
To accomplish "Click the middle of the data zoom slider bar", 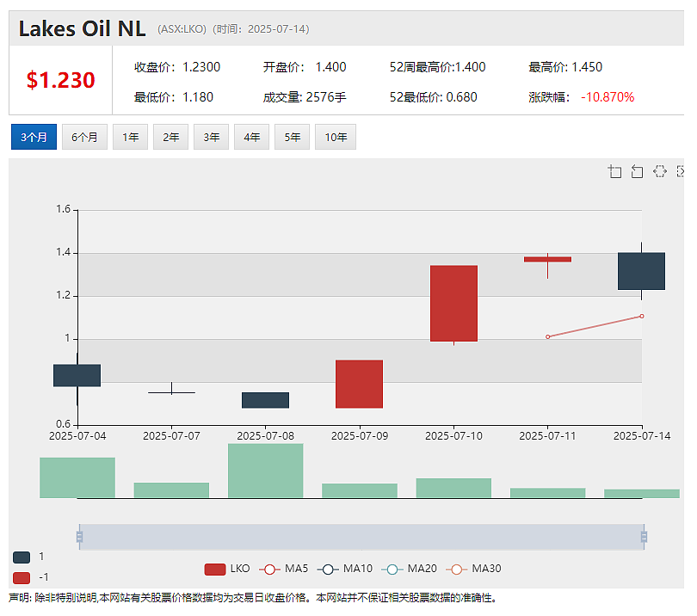I will coord(361,537).
